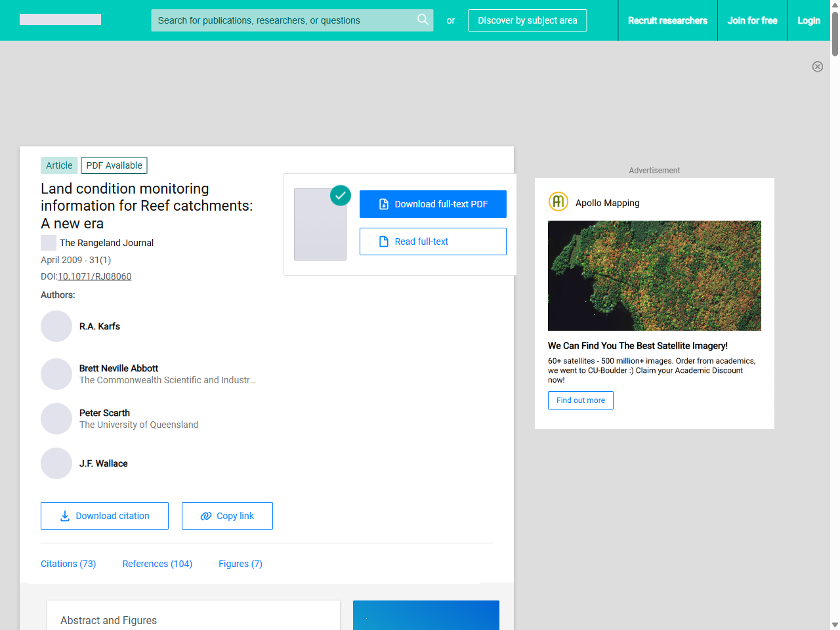
Task: Click The Rangeland Journal thumbnail icon
Action: pos(49,243)
